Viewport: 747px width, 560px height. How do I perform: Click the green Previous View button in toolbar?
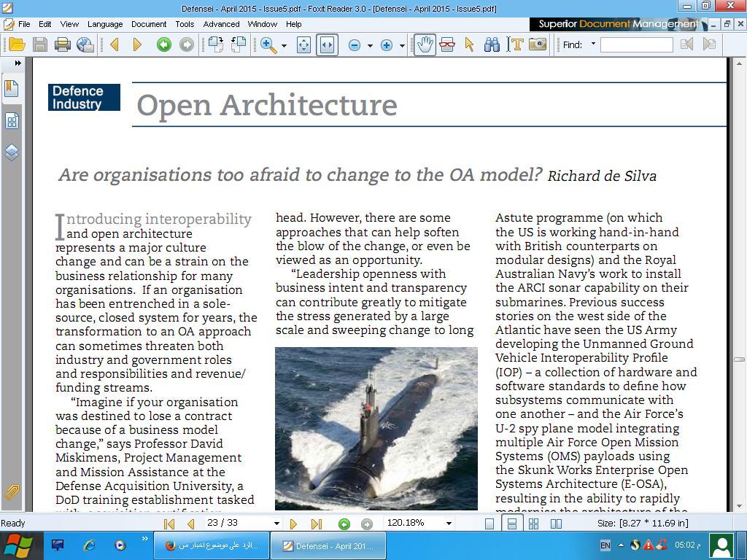pos(164,44)
